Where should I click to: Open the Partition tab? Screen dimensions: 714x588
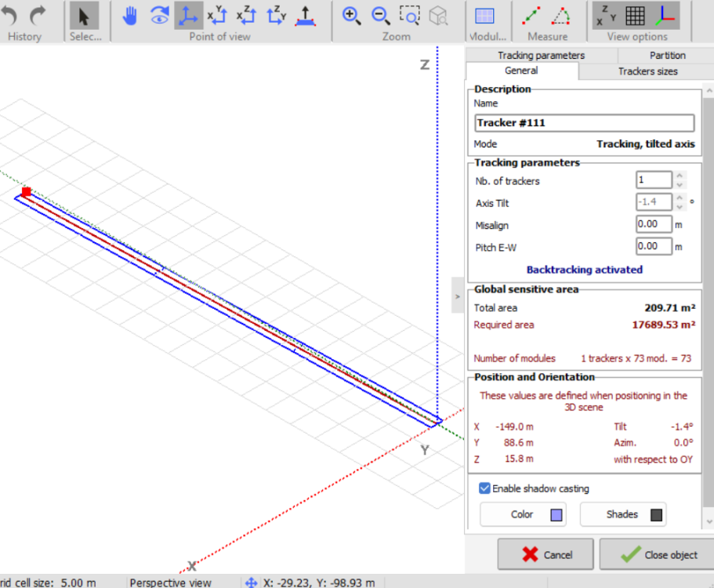tap(667, 56)
